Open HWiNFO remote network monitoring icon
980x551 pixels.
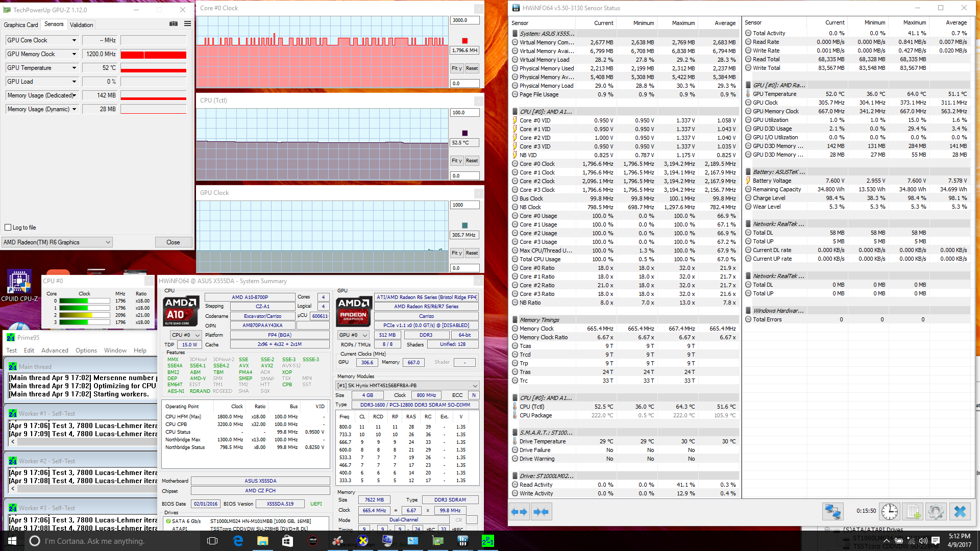[x=832, y=511]
